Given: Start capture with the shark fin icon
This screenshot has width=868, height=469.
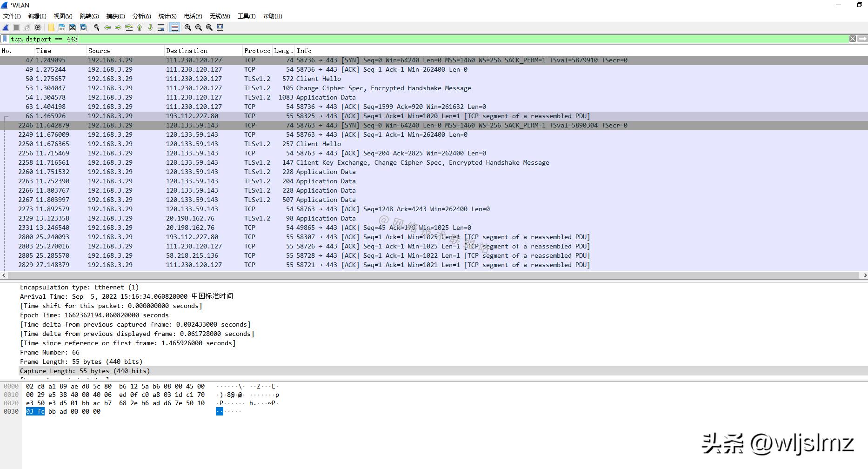Looking at the screenshot, I should [x=6, y=27].
